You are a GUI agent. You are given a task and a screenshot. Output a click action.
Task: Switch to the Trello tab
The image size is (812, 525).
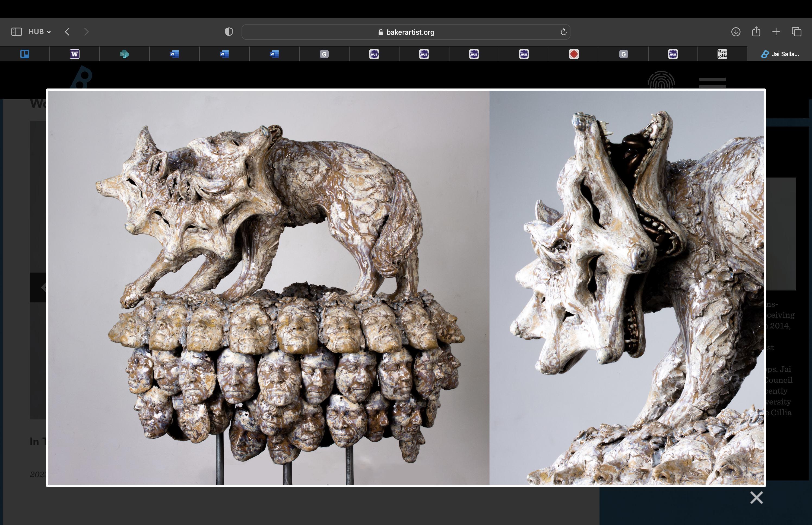tap(24, 54)
